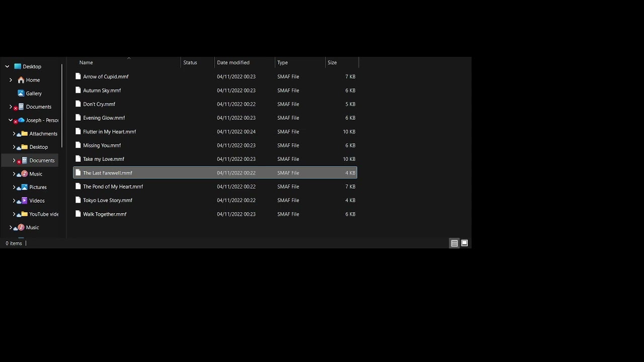Select file Take my Love.mmf
This screenshot has height=362, width=644.
(103, 159)
